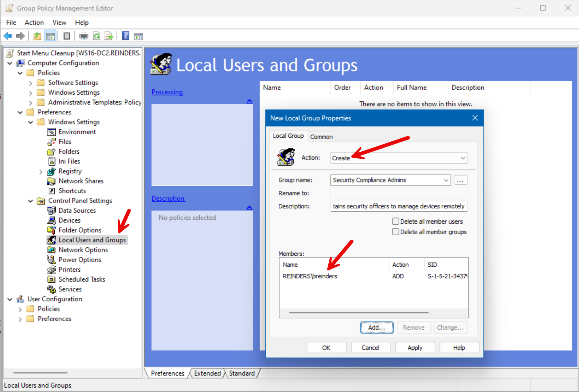Expand the Registry tree node

(41, 172)
